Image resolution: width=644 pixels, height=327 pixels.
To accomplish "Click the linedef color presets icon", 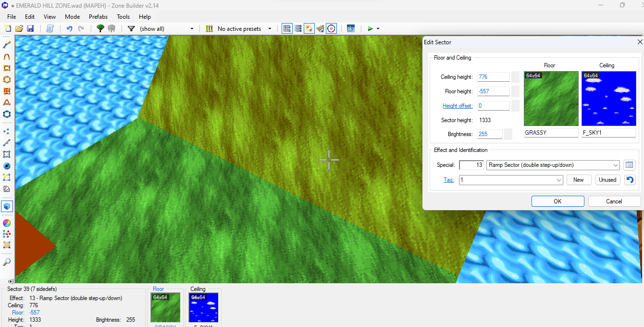I will 209,29.
